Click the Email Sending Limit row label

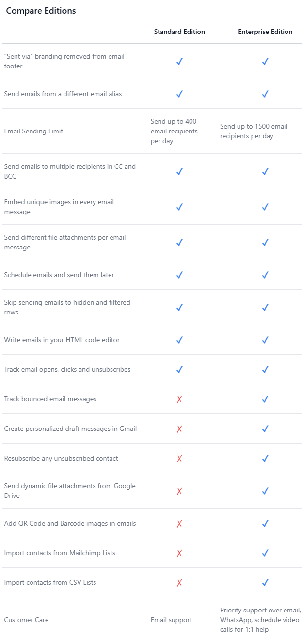[x=33, y=131]
